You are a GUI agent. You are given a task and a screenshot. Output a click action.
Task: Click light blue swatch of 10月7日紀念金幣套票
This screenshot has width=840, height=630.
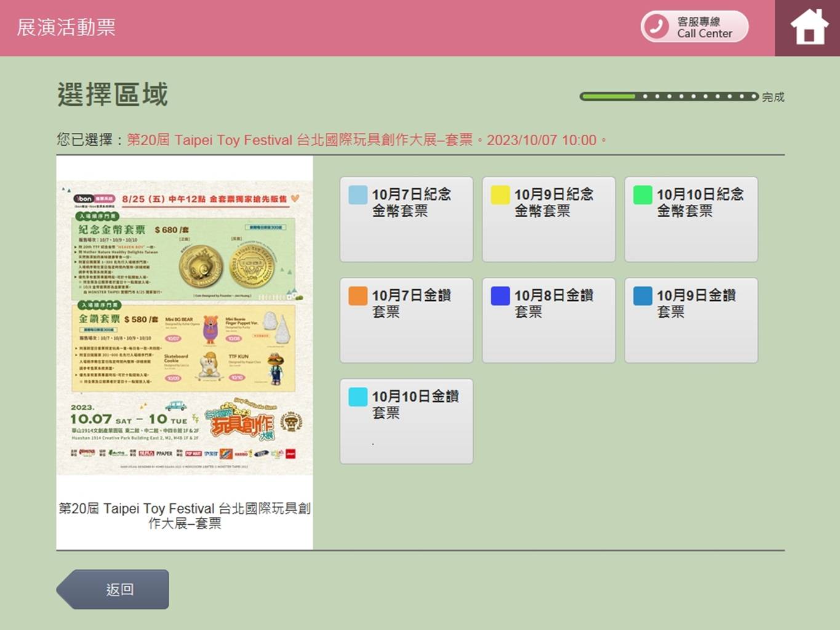point(358,195)
